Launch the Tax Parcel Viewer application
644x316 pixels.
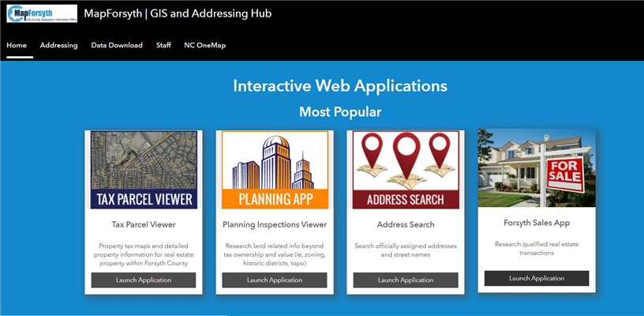click(x=144, y=280)
